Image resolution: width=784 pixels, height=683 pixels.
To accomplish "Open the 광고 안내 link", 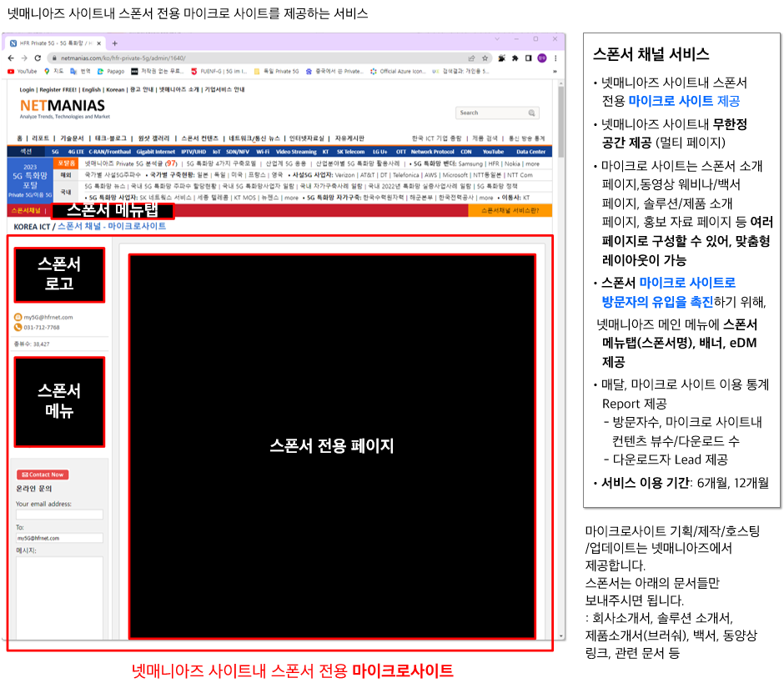I will pyautogui.click(x=142, y=90).
